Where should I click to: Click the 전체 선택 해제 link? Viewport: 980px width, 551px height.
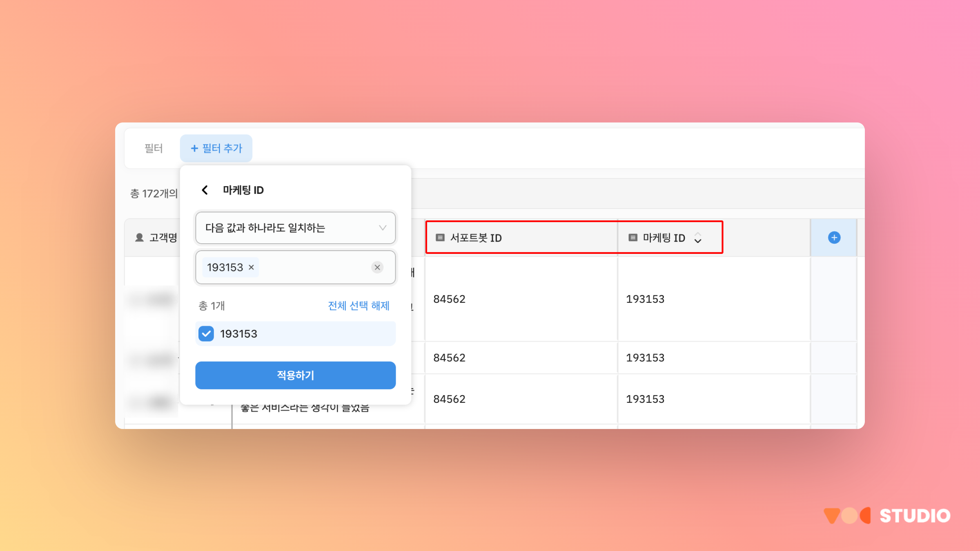pyautogui.click(x=359, y=306)
